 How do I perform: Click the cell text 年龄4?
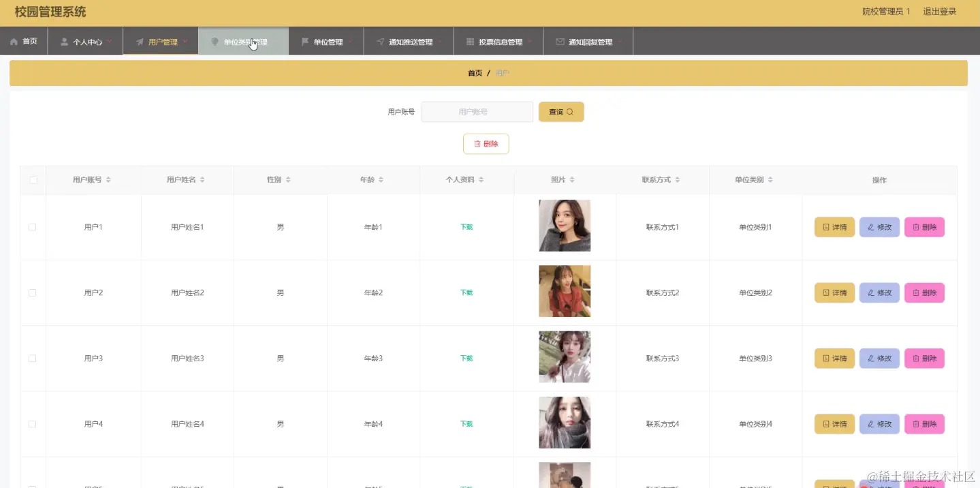tap(373, 424)
